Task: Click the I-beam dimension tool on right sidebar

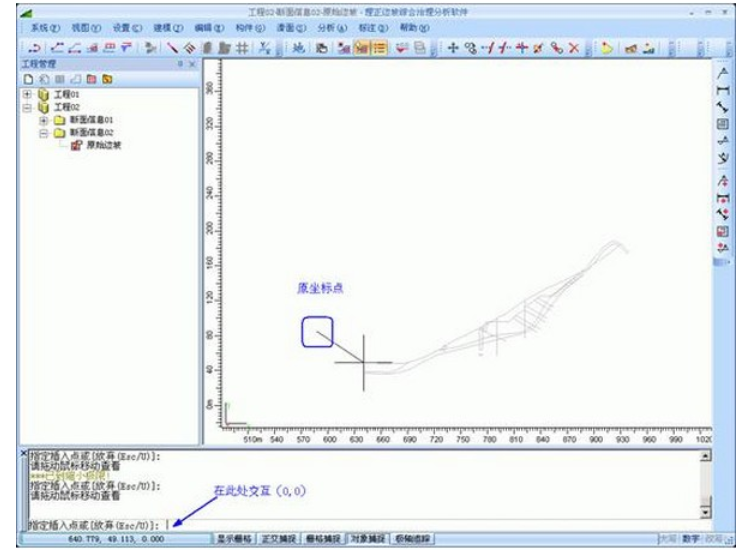Action: 723,90
